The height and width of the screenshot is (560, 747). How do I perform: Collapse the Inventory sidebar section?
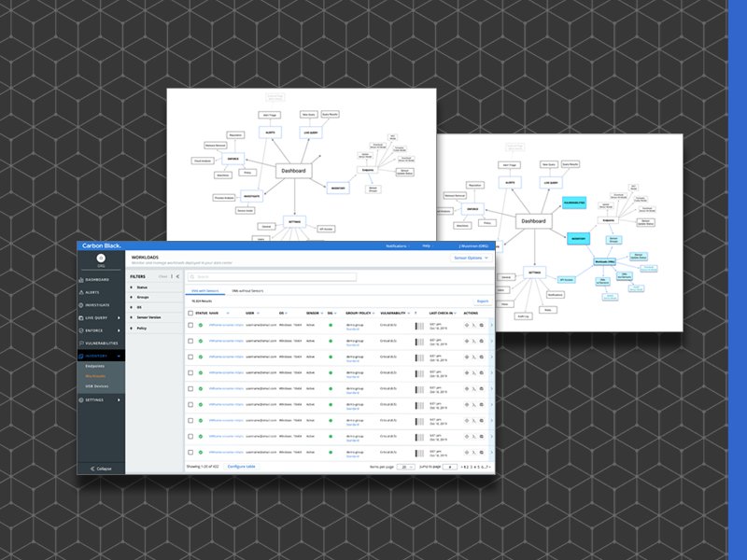[119, 357]
